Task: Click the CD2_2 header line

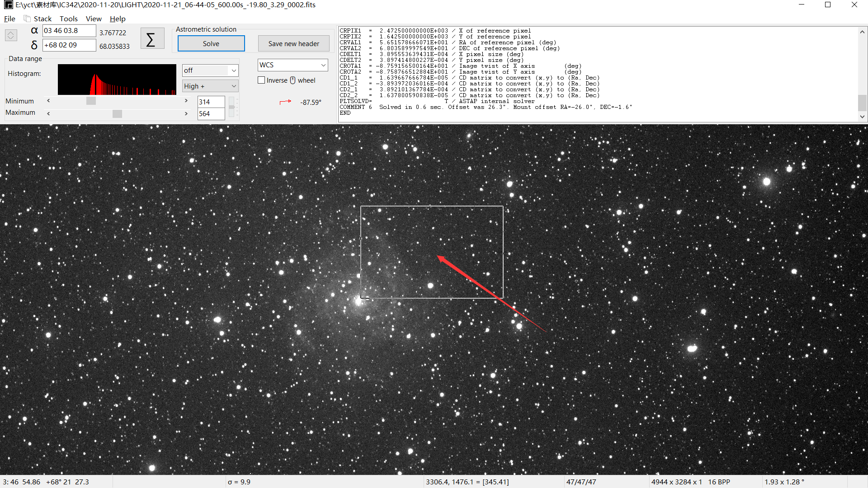Action: coord(470,95)
